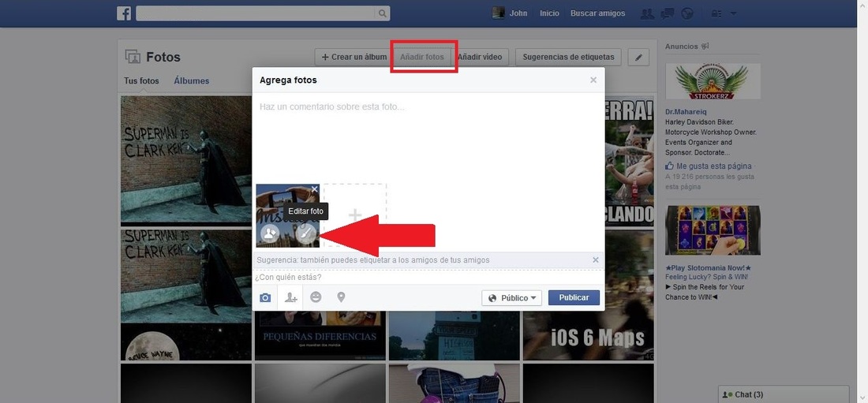
Task: Open the Público audience dropdown
Action: (511, 298)
